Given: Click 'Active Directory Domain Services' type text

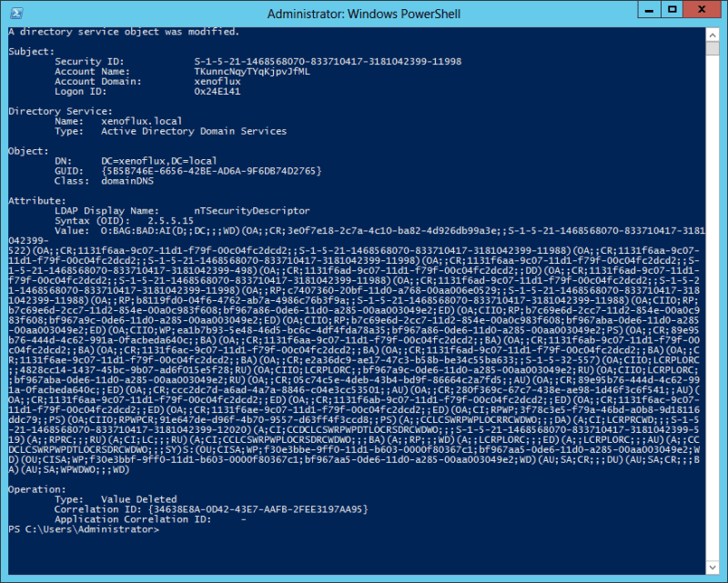Looking at the screenshot, I should 194,131.
